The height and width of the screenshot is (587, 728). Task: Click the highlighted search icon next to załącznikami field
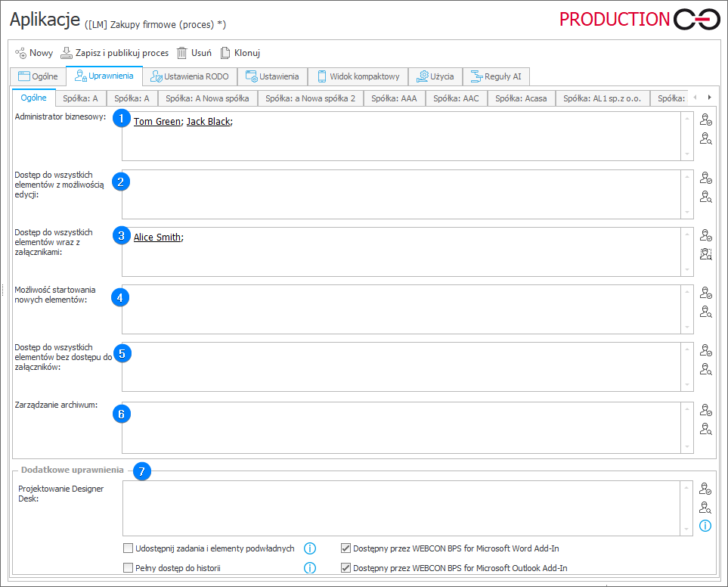[x=705, y=253]
